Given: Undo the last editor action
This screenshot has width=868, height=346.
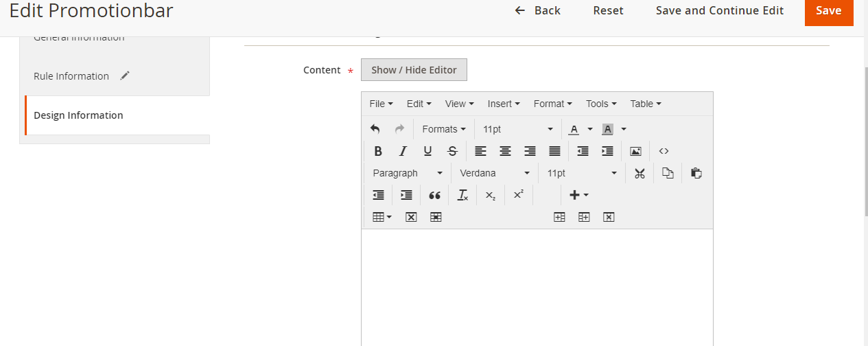Looking at the screenshot, I should 375,129.
